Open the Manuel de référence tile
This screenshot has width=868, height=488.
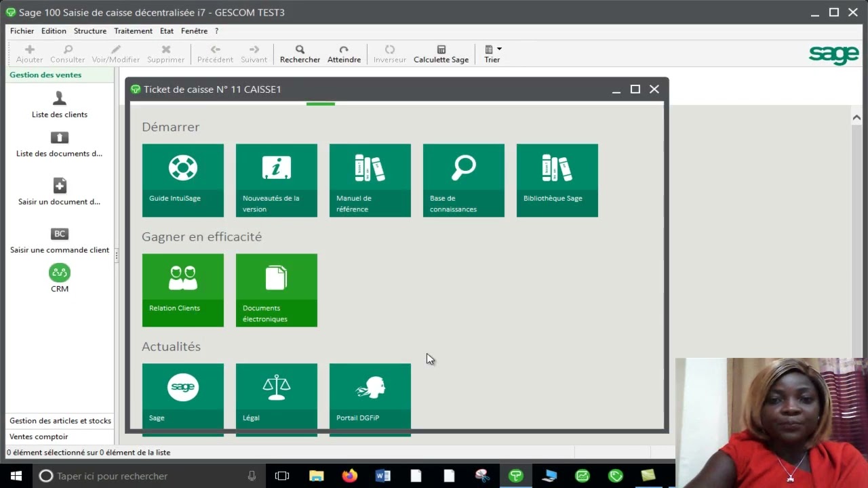tap(370, 180)
